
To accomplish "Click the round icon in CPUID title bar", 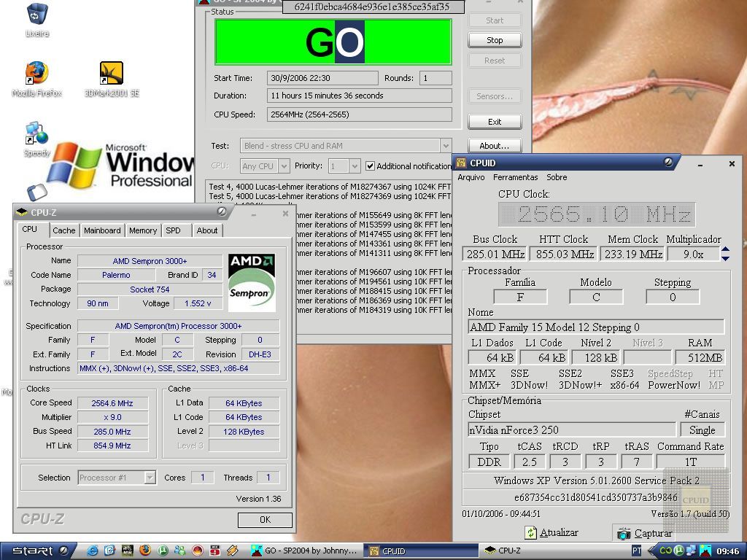I will pyautogui.click(x=668, y=163).
